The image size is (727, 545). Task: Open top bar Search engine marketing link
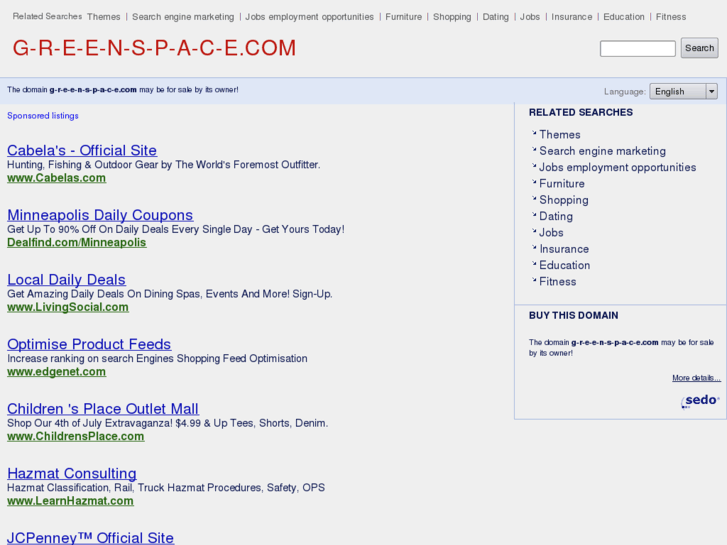[183, 17]
